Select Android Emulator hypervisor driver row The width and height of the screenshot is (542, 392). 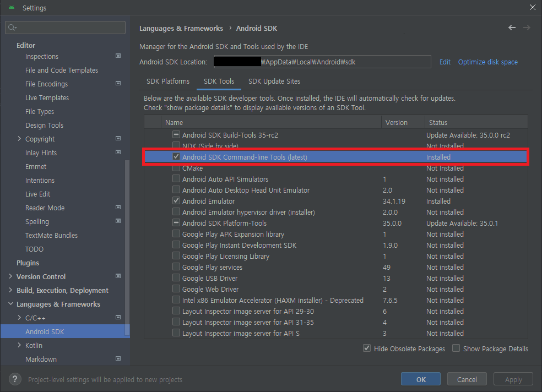(336, 212)
